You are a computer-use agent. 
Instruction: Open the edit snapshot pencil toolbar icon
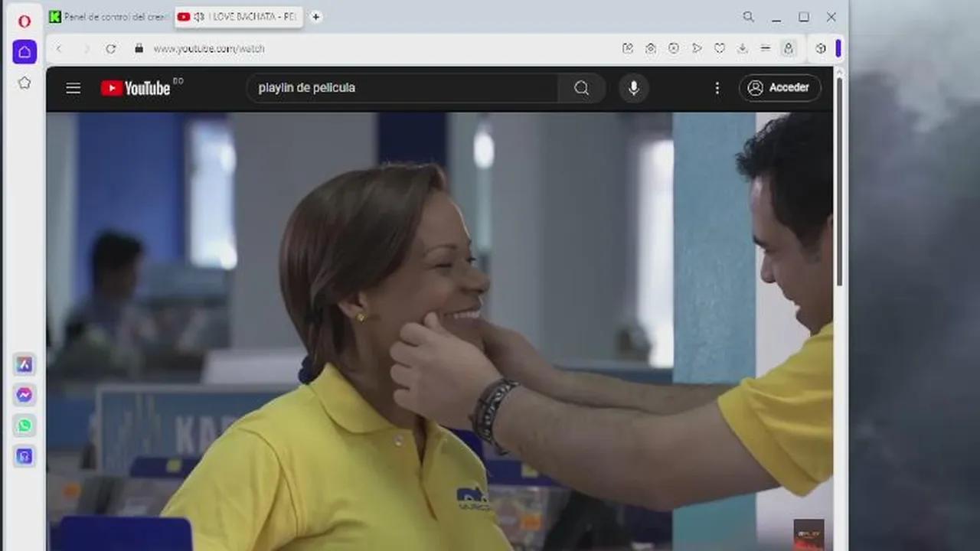pyautogui.click(x=628, y=48)
